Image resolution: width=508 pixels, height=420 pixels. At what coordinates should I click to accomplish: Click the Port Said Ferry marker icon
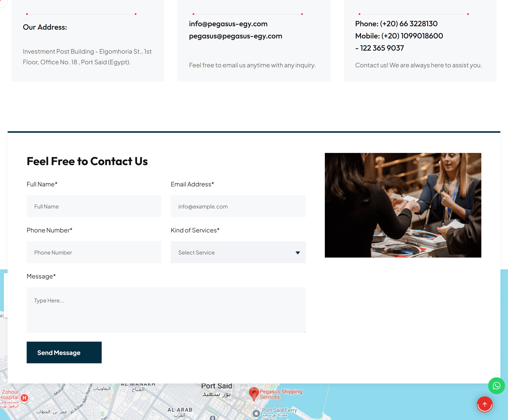coord(256,414)
